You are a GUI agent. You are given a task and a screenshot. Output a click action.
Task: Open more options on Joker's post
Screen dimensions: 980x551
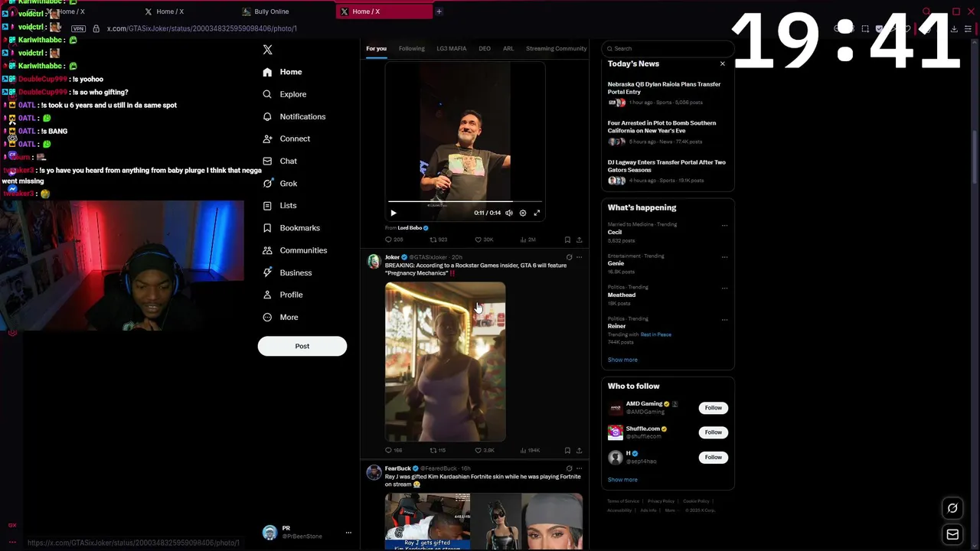point(579,257)
